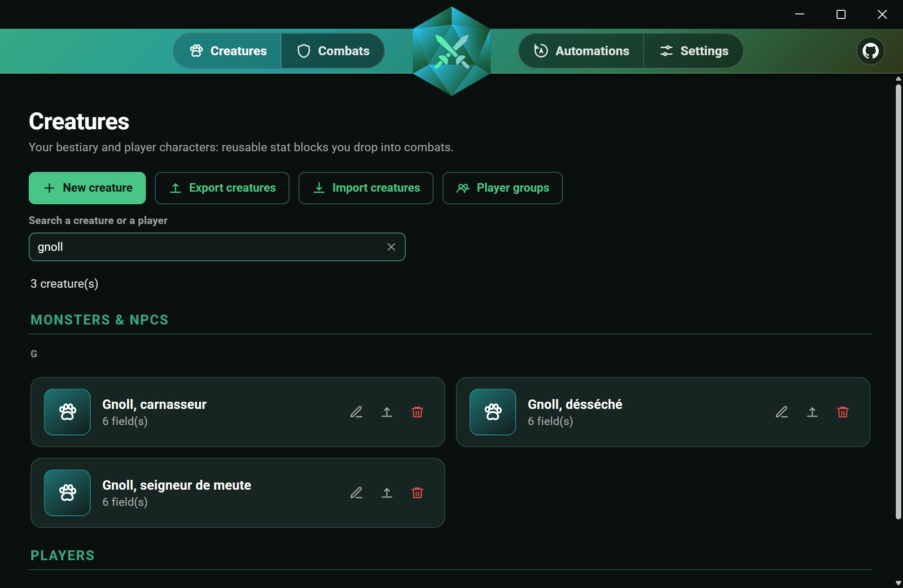Select the Creatures tab
The width and height of the screenshot is (903, 588).
click(228, 51)
